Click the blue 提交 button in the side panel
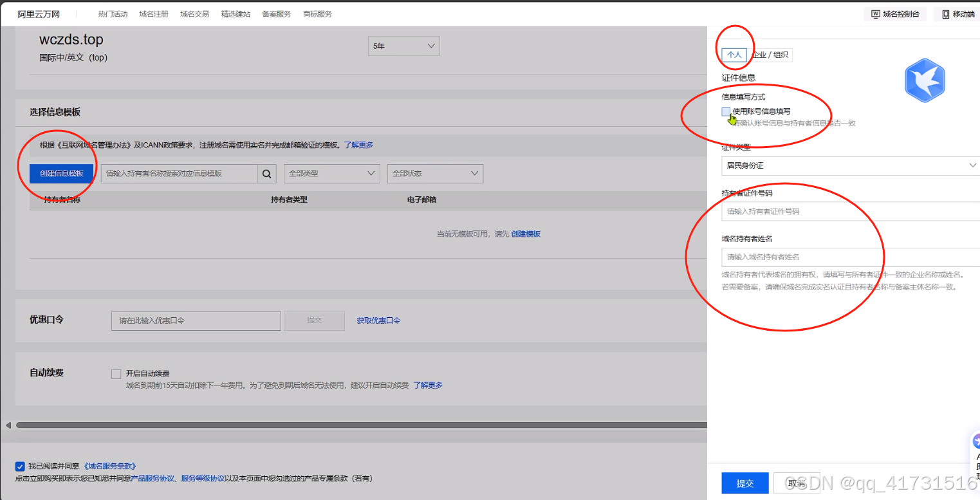Viewport: 980px width, 500px height. tap(745, 484)
